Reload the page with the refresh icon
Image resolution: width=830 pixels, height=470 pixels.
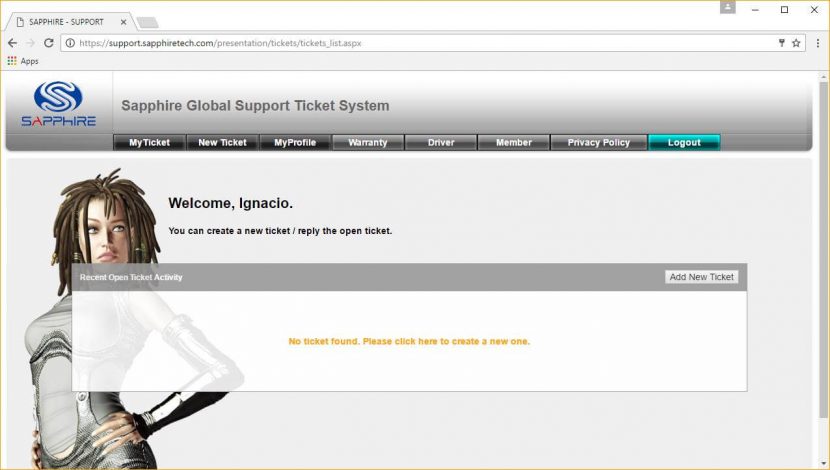pyautogui.click(x=49, y=43)
